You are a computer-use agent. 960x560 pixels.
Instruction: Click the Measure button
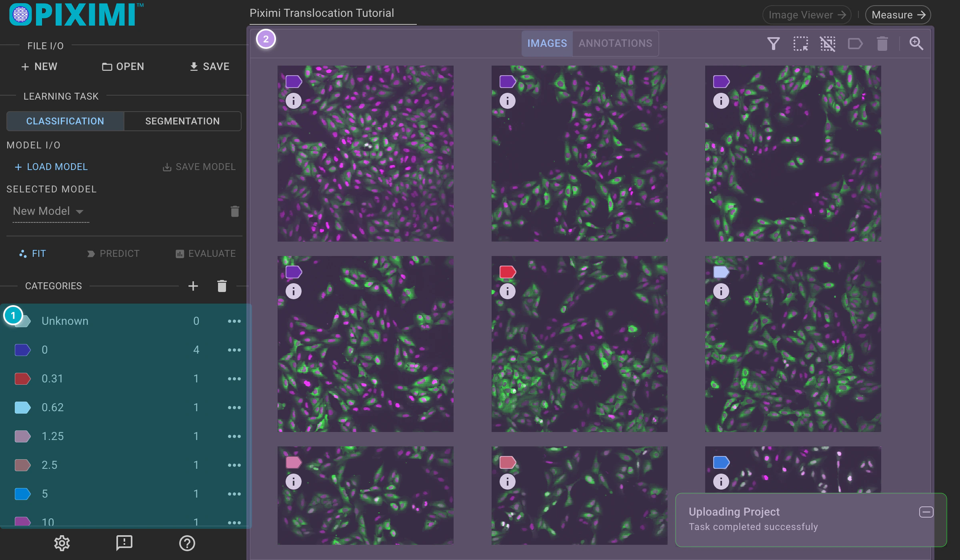tap(898, 15)
